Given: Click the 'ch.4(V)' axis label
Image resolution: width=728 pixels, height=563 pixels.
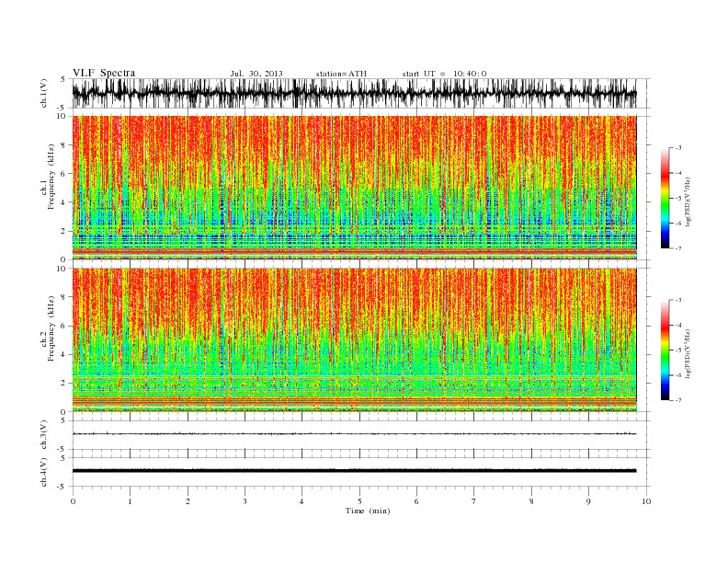Looking at the screenshot, I should 44,472.
